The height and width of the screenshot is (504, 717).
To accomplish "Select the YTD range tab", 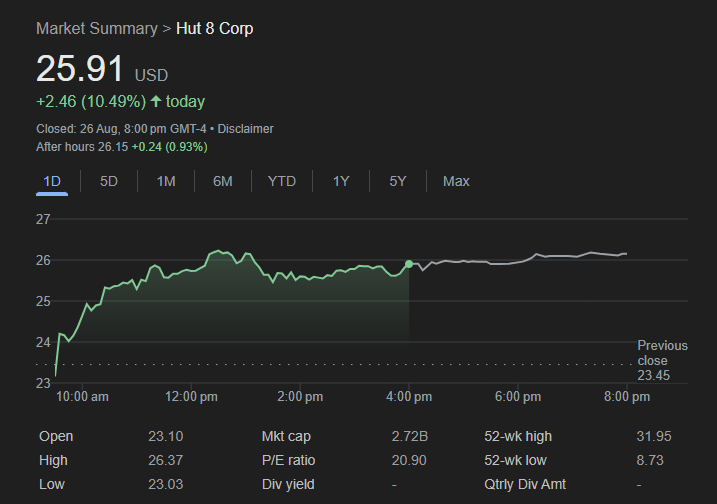I will pos(281,181).
